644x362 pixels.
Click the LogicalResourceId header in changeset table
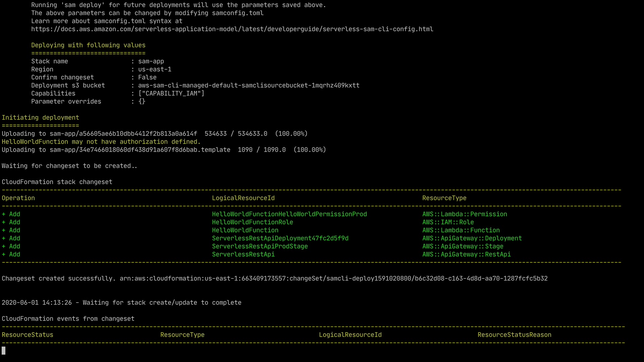click(x=243, y=198)
